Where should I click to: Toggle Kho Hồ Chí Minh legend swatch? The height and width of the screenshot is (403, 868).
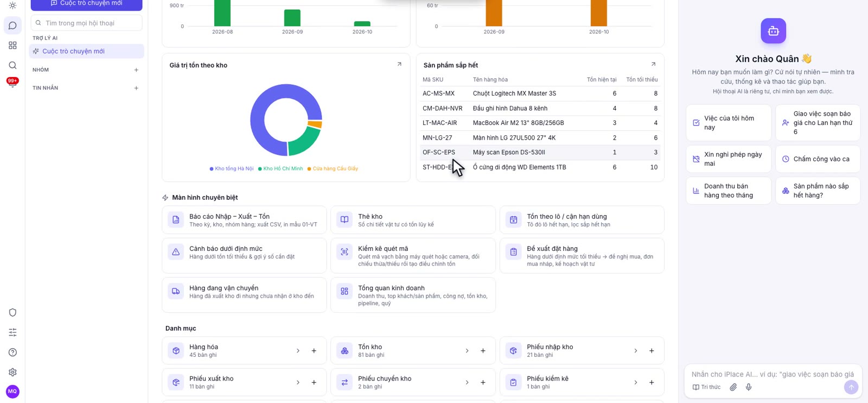pos(260,169)
